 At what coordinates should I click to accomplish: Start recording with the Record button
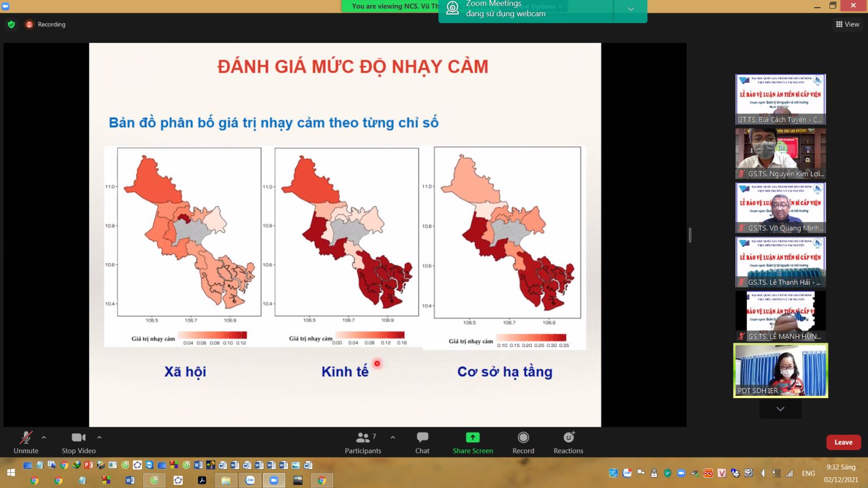tap(523, 442)
